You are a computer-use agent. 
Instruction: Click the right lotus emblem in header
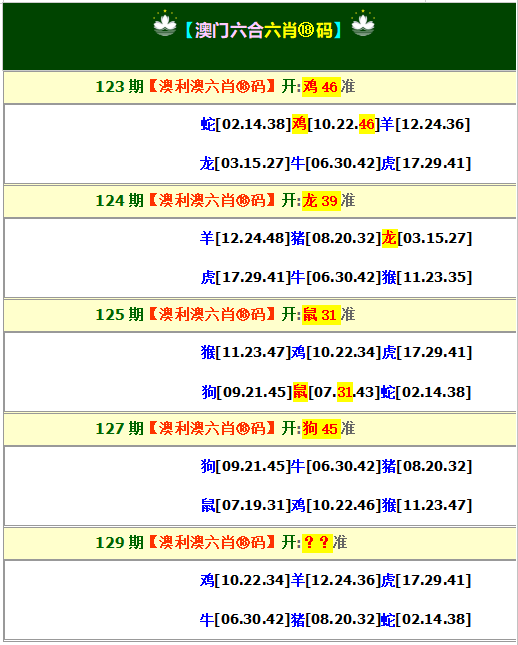tap(363, 23)
